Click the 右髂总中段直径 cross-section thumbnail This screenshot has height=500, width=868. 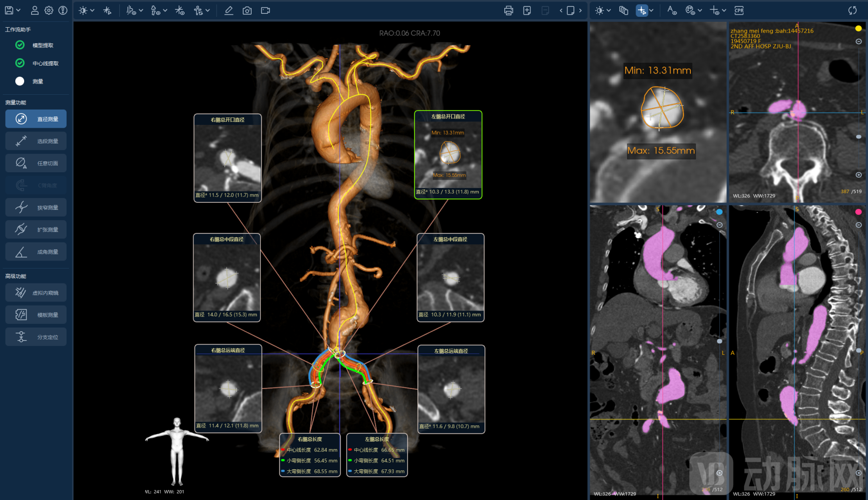(x=226, y=277)
